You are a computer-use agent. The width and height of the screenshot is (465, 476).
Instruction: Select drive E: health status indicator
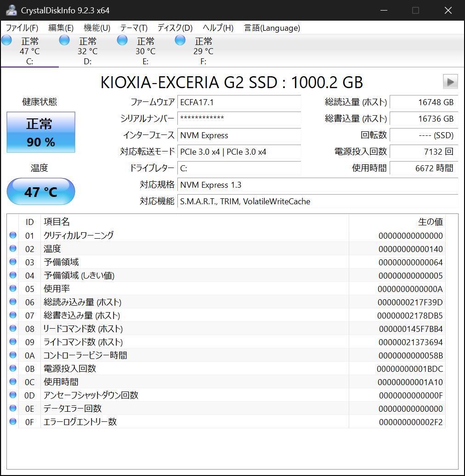click(122, 40)
